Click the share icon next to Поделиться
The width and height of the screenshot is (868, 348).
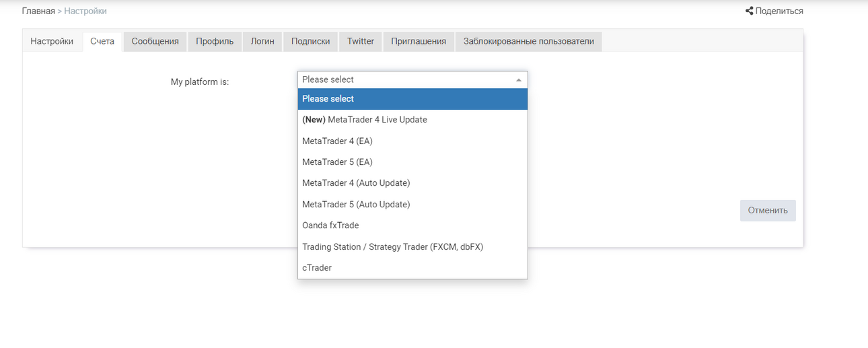(x=749, y=11)
